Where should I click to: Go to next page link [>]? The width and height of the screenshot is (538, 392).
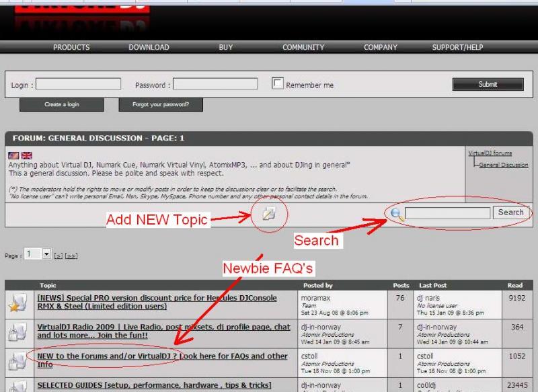tap(59, 256)
